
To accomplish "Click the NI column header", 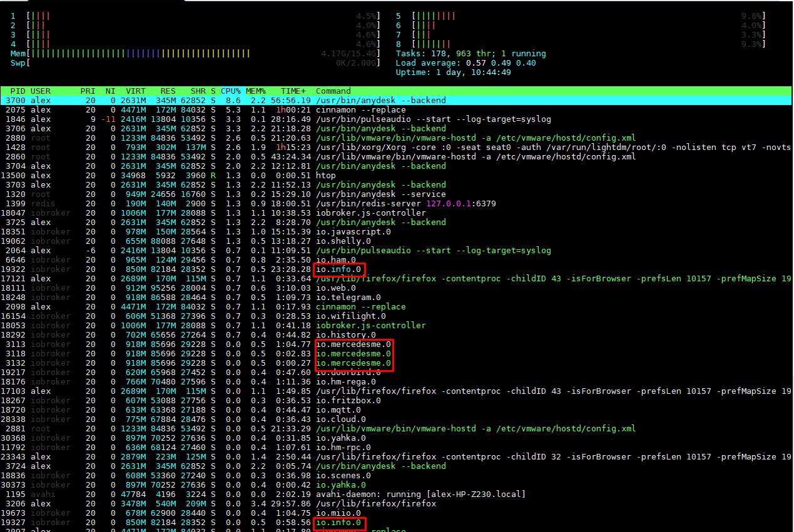I will [x=110, y=91].
